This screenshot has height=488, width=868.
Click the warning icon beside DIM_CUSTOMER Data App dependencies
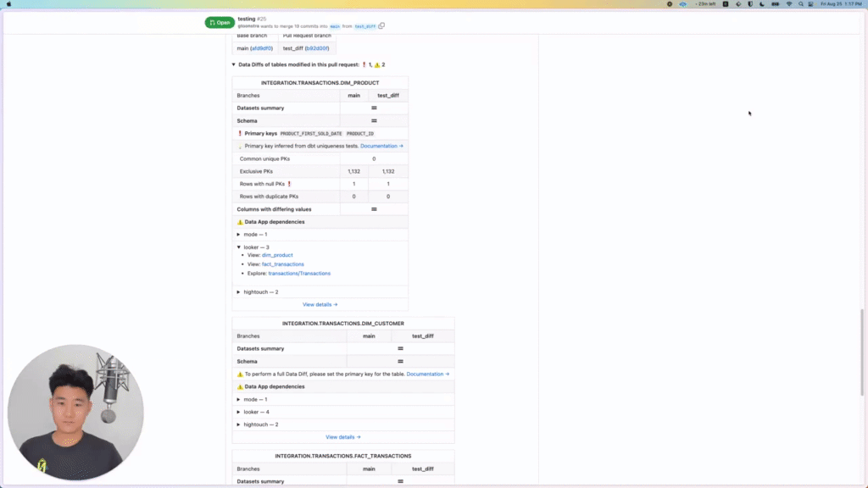click(240, 386)
